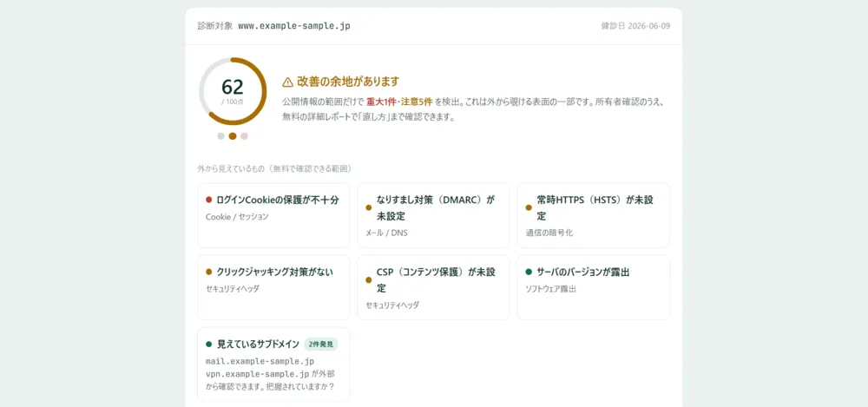This screenshot has width=868, height=407.
Task: Open the 見えているサブドメイン card title
Action: [x=258, y=344]
